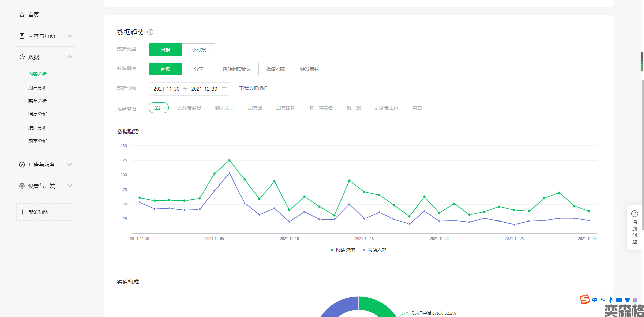Click the 内容与互动 document icon
Image resolution: width=644 pixels, height=317 pixels.
[22, 36]
